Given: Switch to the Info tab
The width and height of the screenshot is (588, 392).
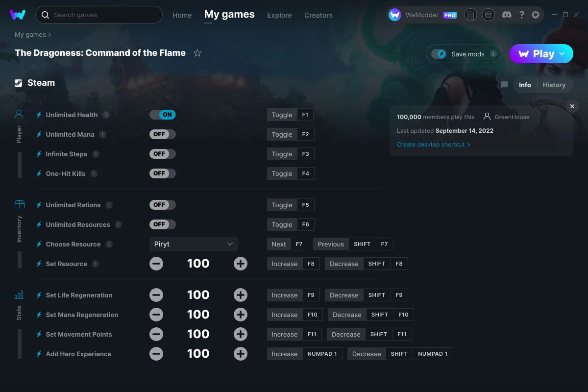Looking at the screenshot, I should click(x=525, y=85).
